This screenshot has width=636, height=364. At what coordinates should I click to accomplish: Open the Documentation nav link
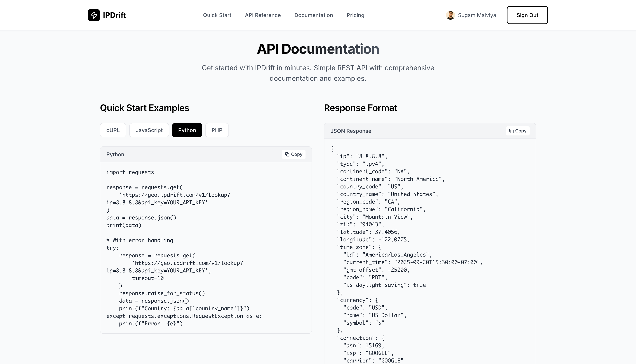pyautogui.click(x=313, y=15)
